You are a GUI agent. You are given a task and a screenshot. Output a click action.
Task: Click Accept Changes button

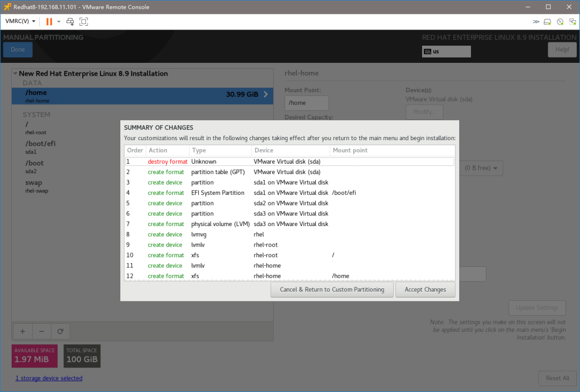425,289
